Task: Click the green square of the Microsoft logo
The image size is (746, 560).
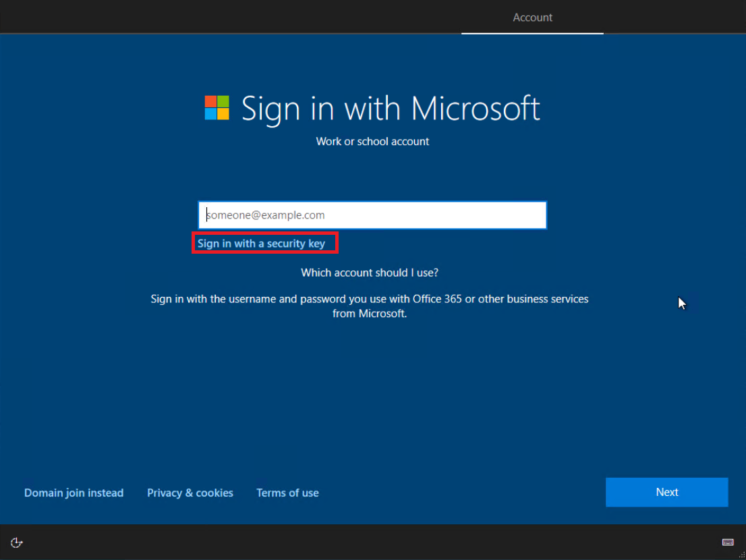Action: pos(223,101)
